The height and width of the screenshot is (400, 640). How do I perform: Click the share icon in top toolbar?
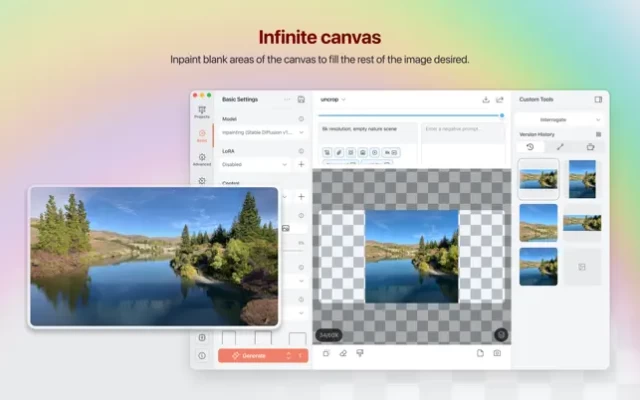pyautogui.click(x=500, y=100)
